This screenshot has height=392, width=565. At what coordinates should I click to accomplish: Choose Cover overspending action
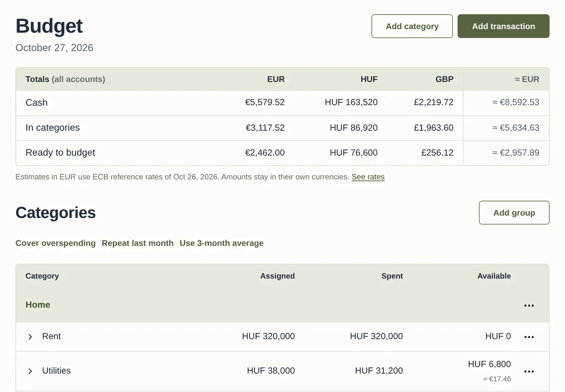[x=56, y=243]
